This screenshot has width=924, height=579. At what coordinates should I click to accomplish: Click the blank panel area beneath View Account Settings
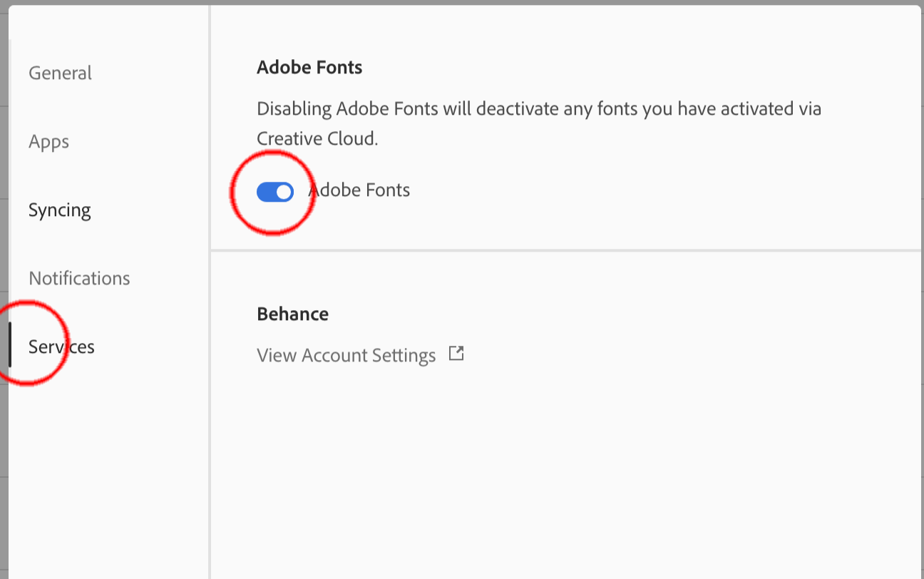[x=563, y=471]
